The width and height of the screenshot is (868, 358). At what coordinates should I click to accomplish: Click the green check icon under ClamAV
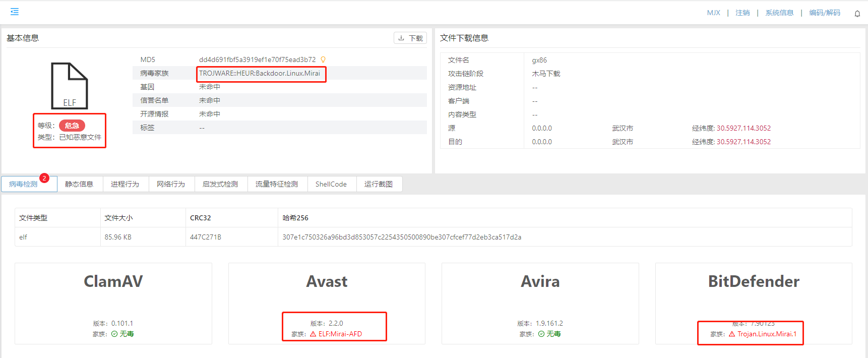coord(114,334)
